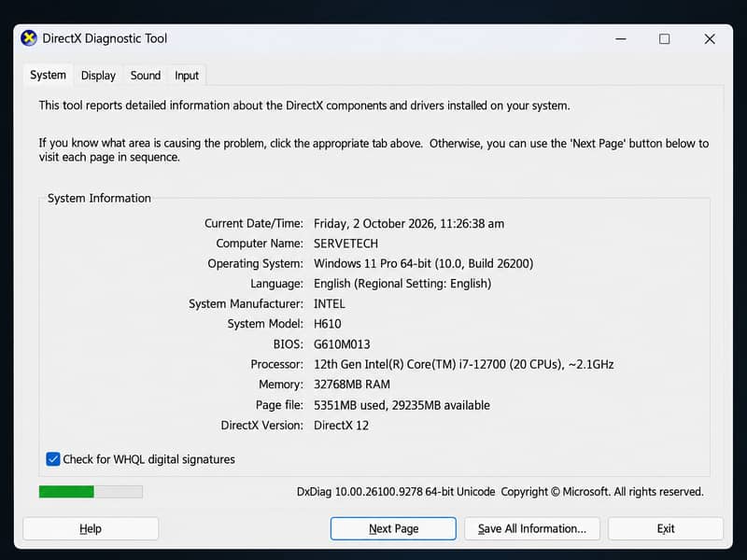747x560 pixels.
Task: Switch to the System tab
Action: (x=49, y=76)
